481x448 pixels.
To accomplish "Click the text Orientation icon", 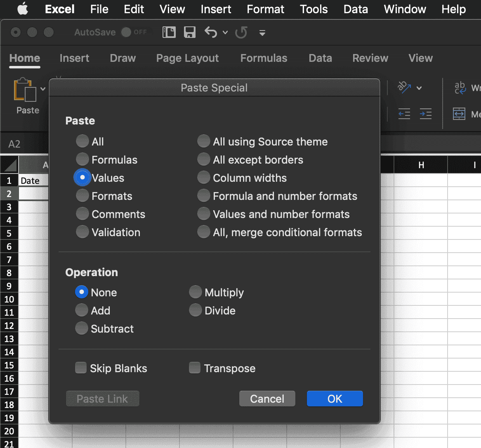I will [404, 87].
